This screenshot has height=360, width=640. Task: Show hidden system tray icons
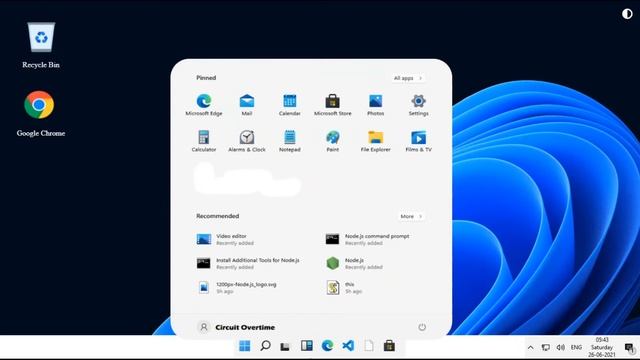[x=531, y=347]
